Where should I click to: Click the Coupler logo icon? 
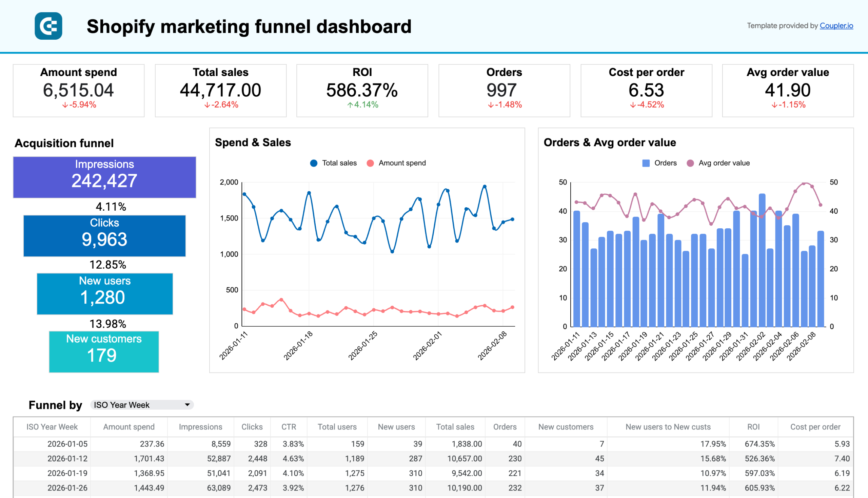click(x=48, y=26)
